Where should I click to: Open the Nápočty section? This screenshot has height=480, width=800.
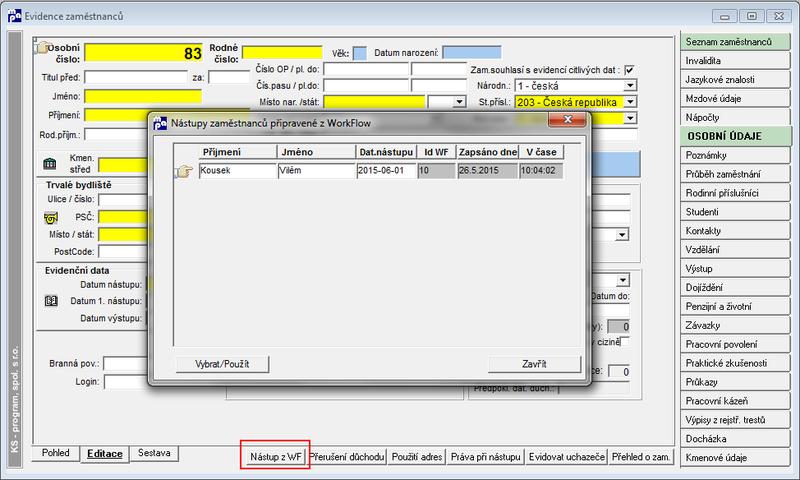pyautogui.click(x=735, y=117)
